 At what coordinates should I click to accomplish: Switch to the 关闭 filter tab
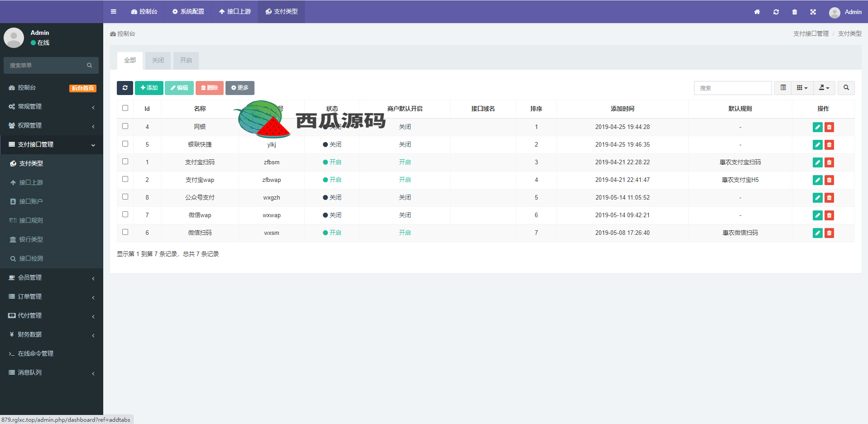coord(158,61)
